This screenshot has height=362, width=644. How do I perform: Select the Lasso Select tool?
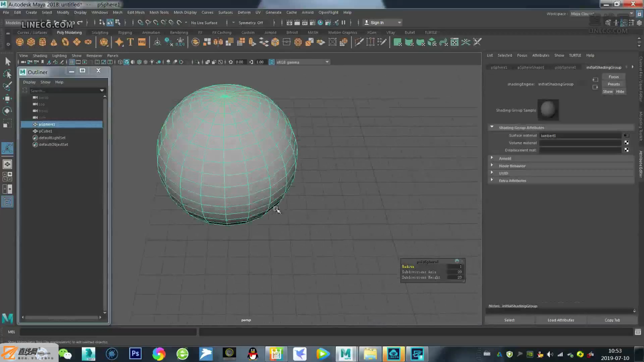[x=7, y=74]
